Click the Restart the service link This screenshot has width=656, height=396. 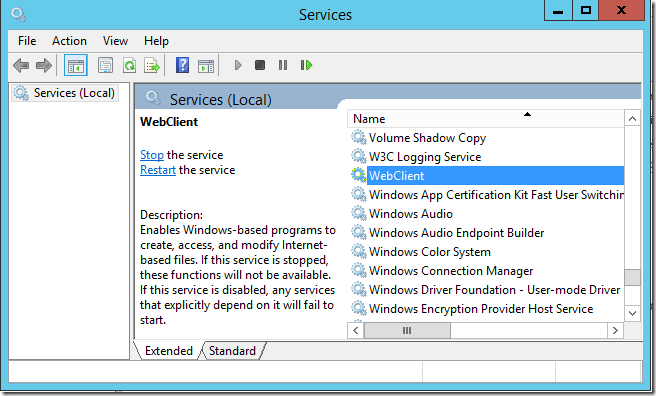click(x=158, y=170)
